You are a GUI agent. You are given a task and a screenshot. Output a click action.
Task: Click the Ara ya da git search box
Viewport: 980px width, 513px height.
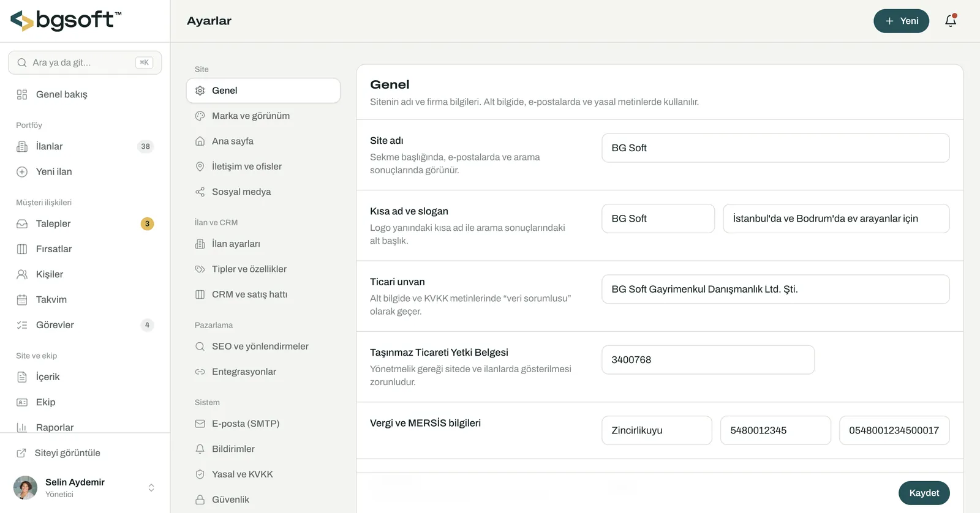[85, 62]
